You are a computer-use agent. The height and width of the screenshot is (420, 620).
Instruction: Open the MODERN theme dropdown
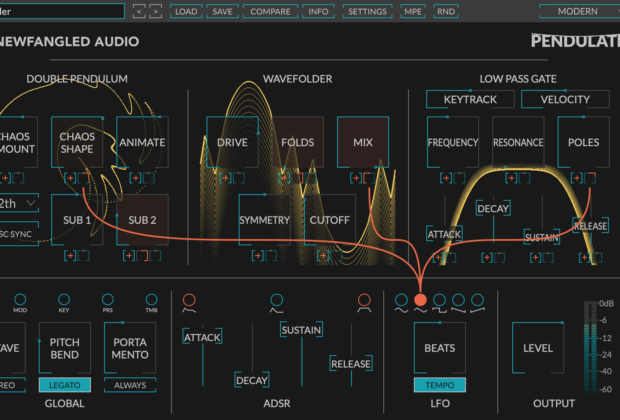[580, 11]
